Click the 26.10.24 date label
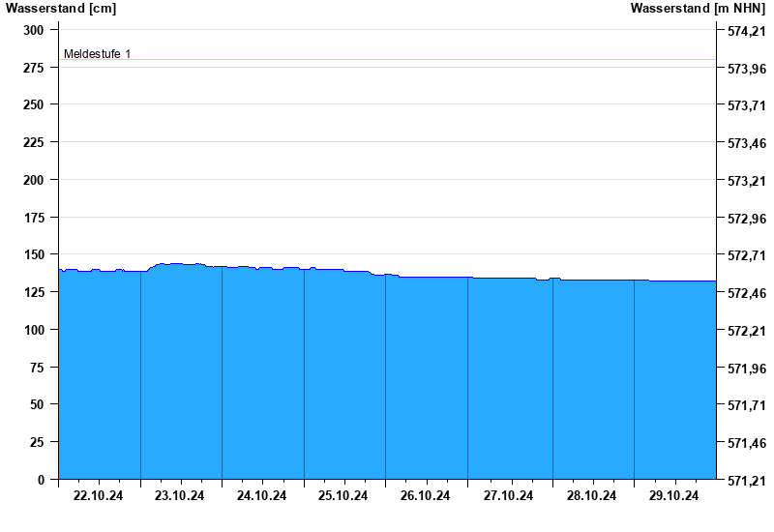 425,496
